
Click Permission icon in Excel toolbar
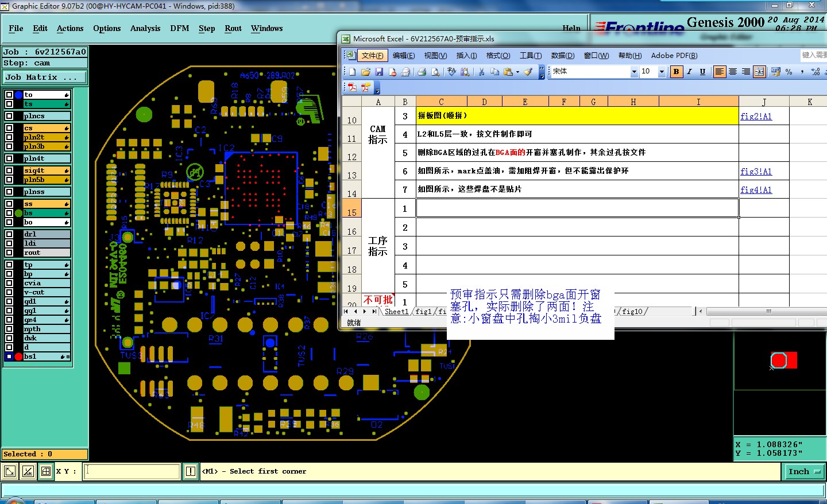click(393, 72)
